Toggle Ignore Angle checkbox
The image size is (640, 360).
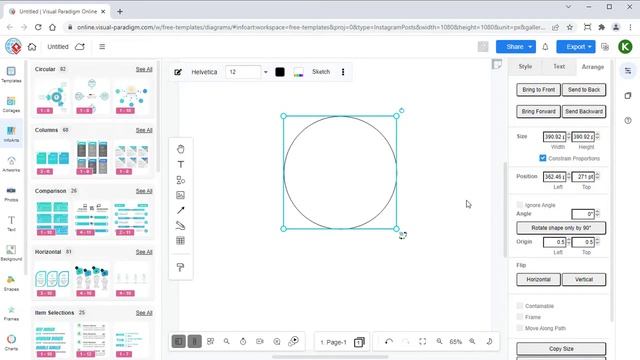[520, 205]
